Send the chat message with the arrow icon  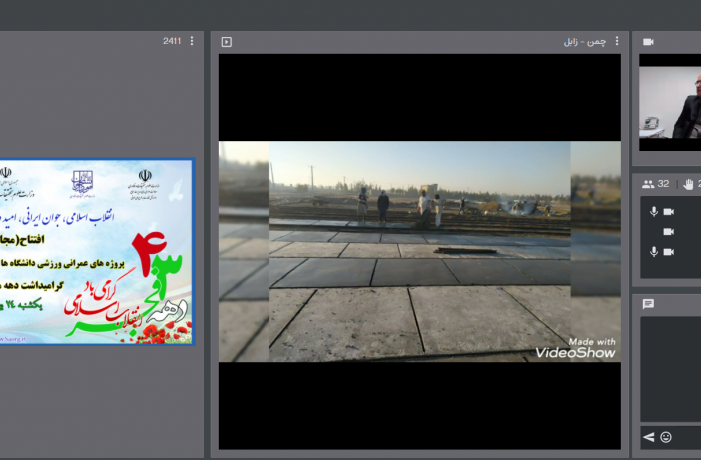click(648, 437)
